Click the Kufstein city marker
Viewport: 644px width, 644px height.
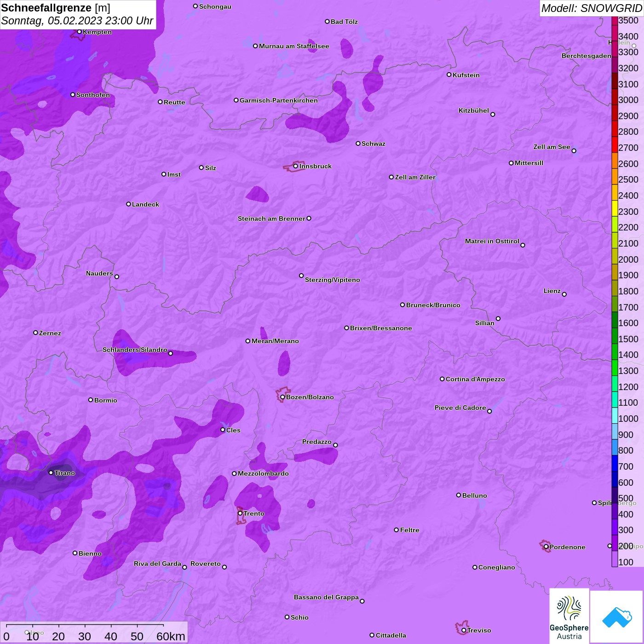coord(449,75)
